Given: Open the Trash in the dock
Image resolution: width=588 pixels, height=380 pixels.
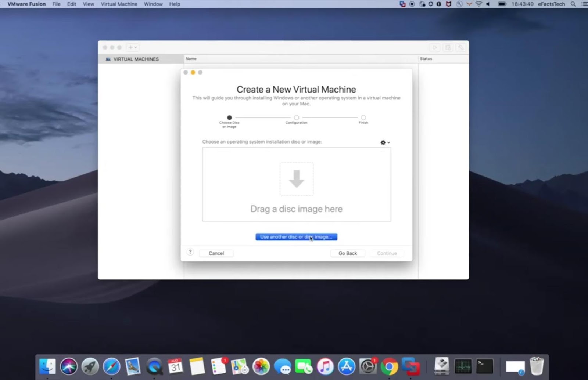Looking at the screenshot, I should (x=537, y=366).
